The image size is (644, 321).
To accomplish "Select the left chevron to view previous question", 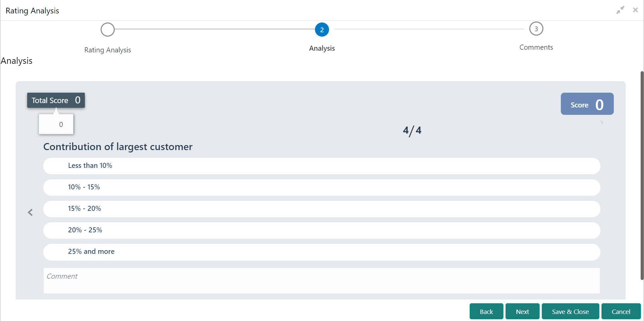I will pos(31,212).
